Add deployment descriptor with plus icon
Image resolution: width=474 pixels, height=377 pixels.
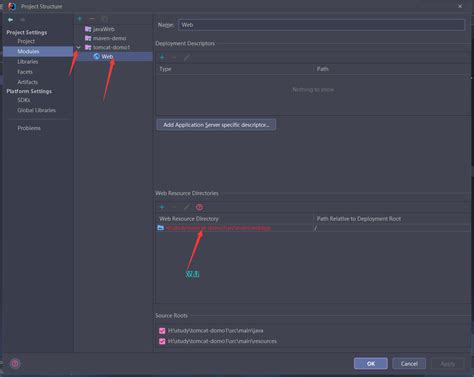162,57
